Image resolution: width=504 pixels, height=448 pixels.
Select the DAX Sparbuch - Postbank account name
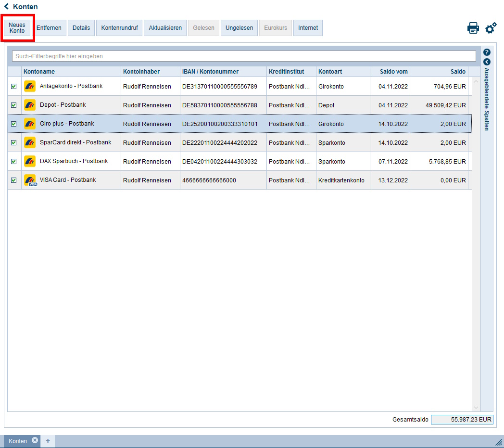point(74,161)
